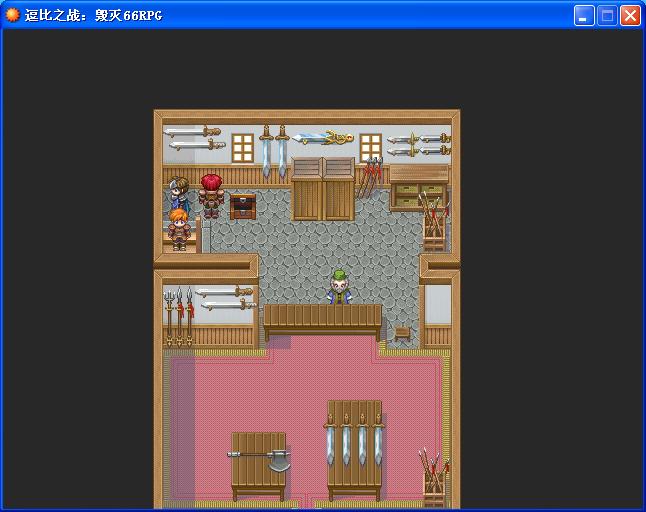Select the red-haired armored character
Viewport: 646px width, 512px height.
(x=212, y=196)
